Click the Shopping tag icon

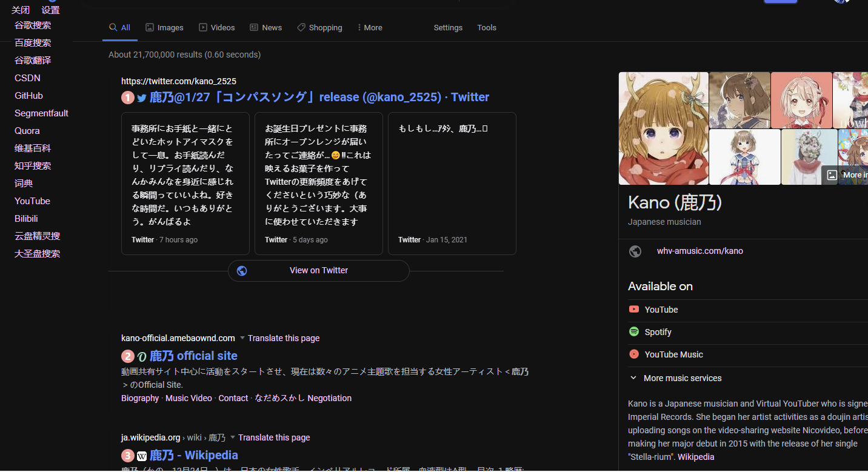pyautogui.click(x=301, y=28)
